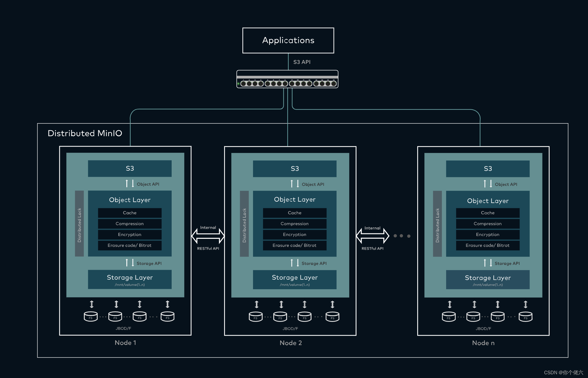The image size is (588, 378).
Task: Click the last FS disk under Node 2
Action: coord(332,317)
